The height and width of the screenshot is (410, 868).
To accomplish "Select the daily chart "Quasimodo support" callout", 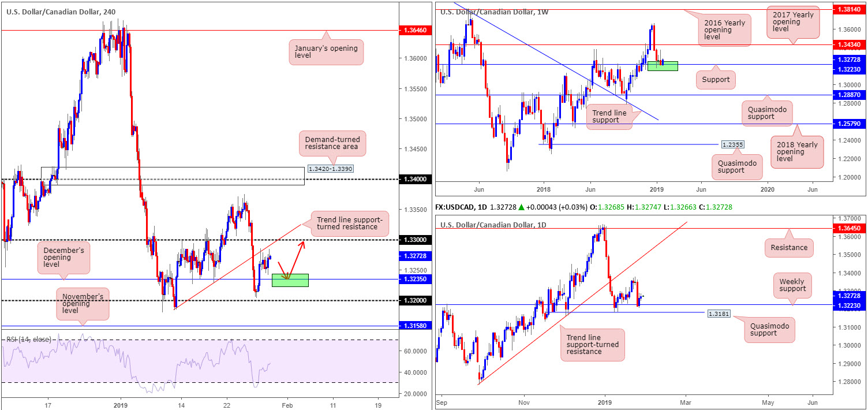I will click(769, 330).
